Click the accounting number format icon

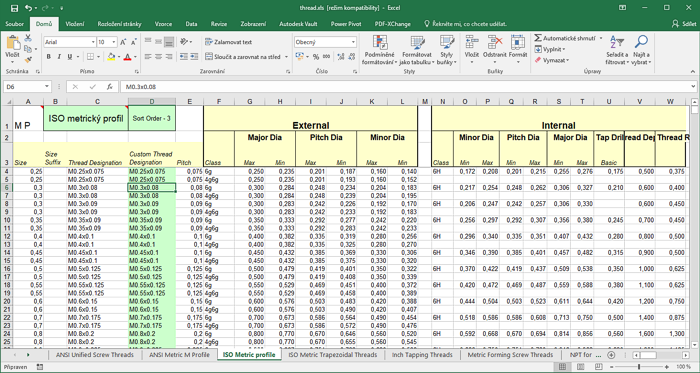tap(299, 57)
